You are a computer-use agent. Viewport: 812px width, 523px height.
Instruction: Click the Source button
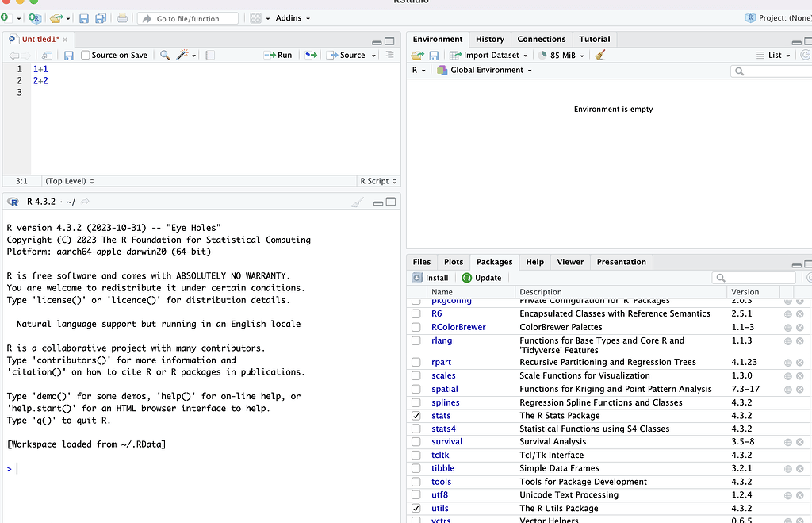pos(347,55)
